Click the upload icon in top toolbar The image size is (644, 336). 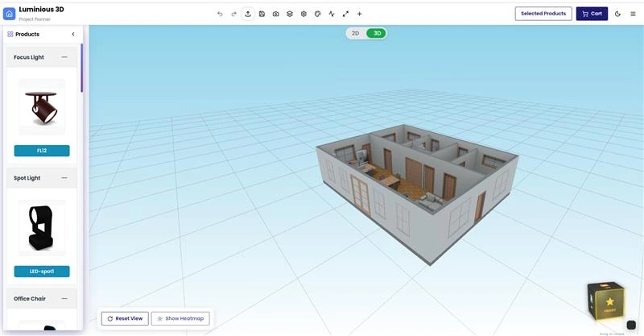tap(248, 14)
